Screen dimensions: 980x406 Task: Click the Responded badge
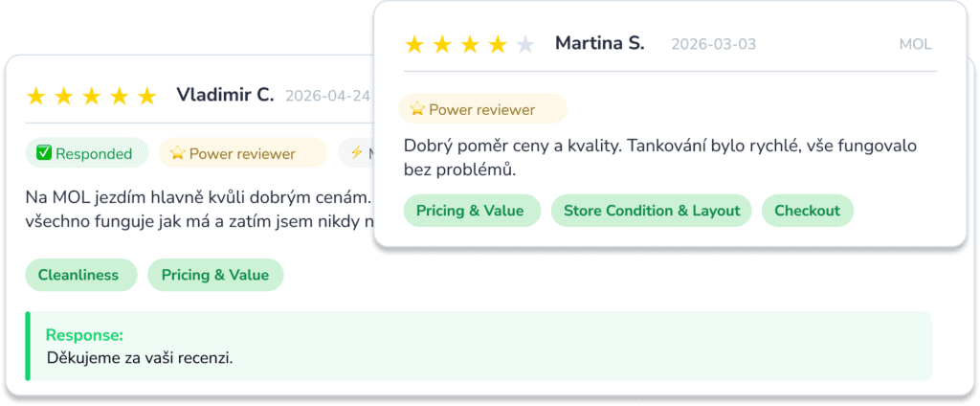87,153
